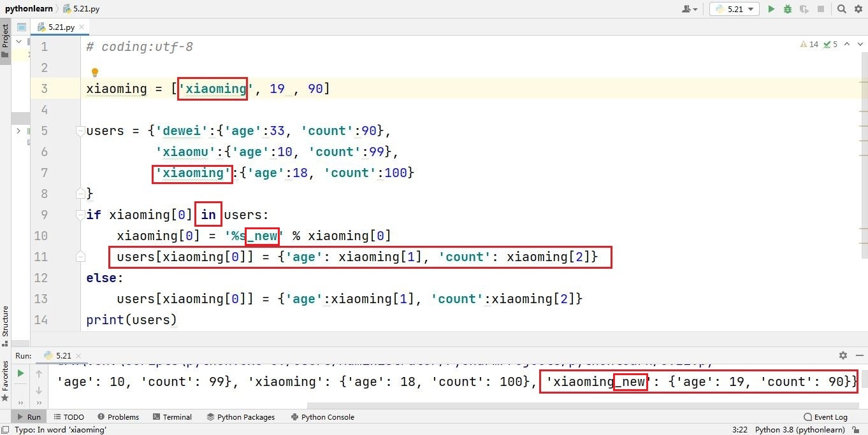The height and width of the screenshot is (435, 868).
Task: Expand more Run toolbar actions below the down arrow
Action: pos(39,403)
